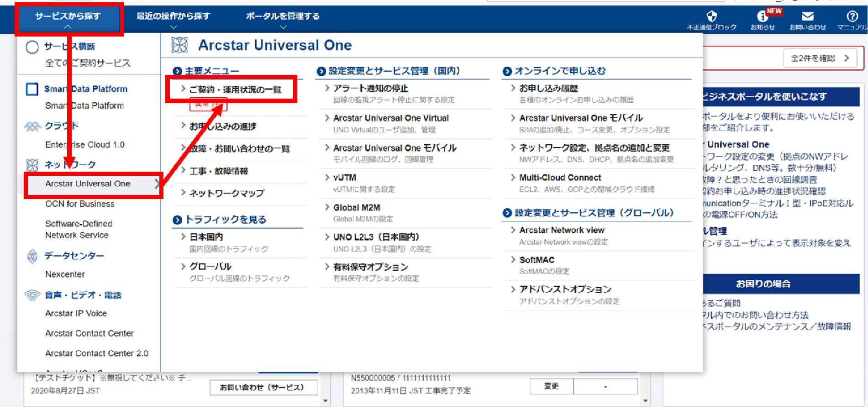
Task: Open アラート通知の停止 link
Action: 371,88
